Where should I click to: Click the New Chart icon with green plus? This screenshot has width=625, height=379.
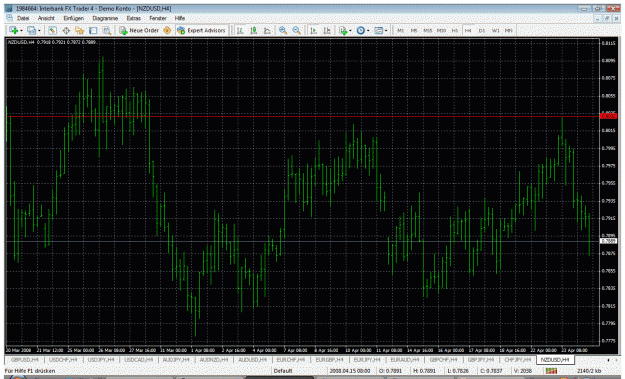[x=13, y=30]
